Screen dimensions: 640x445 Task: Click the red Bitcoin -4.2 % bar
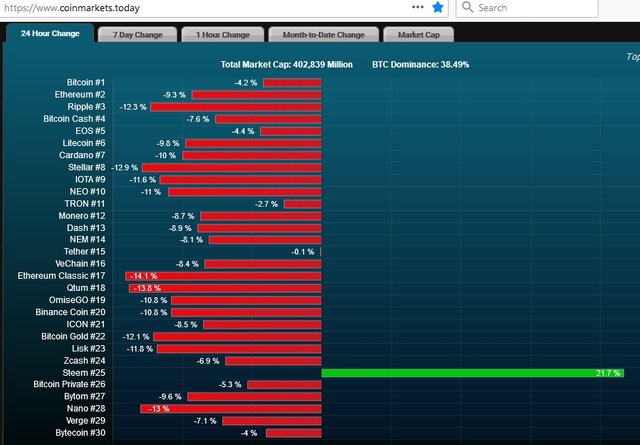[x=292, y=83]
